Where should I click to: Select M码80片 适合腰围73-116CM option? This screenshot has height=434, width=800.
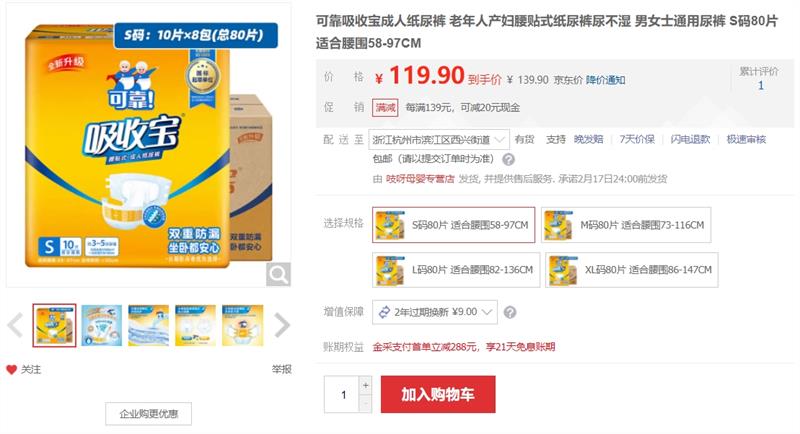pyautogui.click(x=626, y=225)
